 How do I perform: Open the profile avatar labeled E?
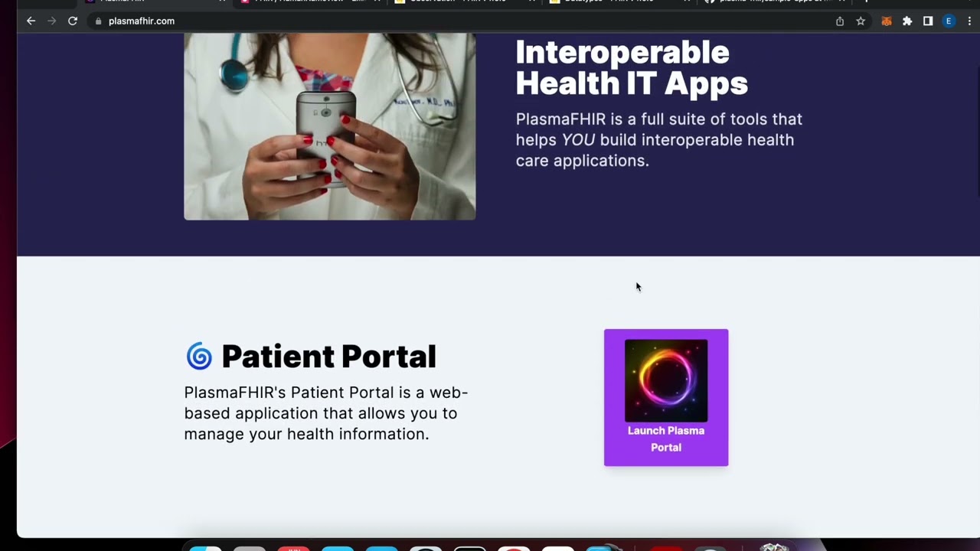[x=949, y=21]
